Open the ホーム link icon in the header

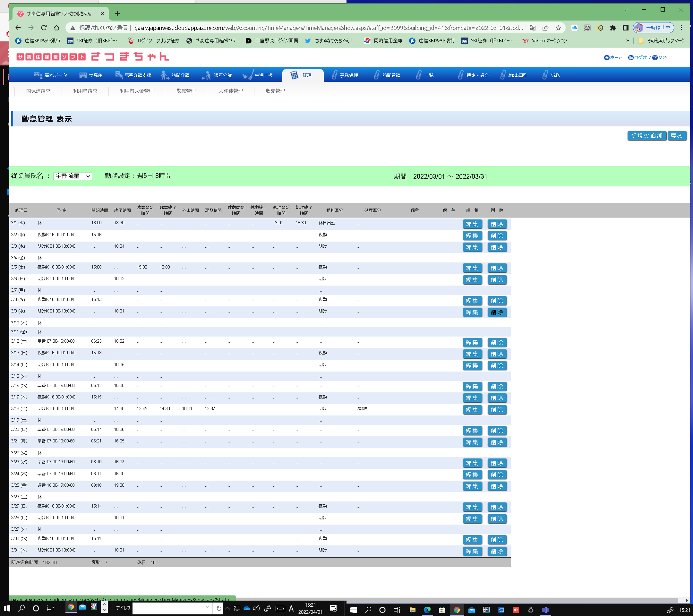pos(607,58)
